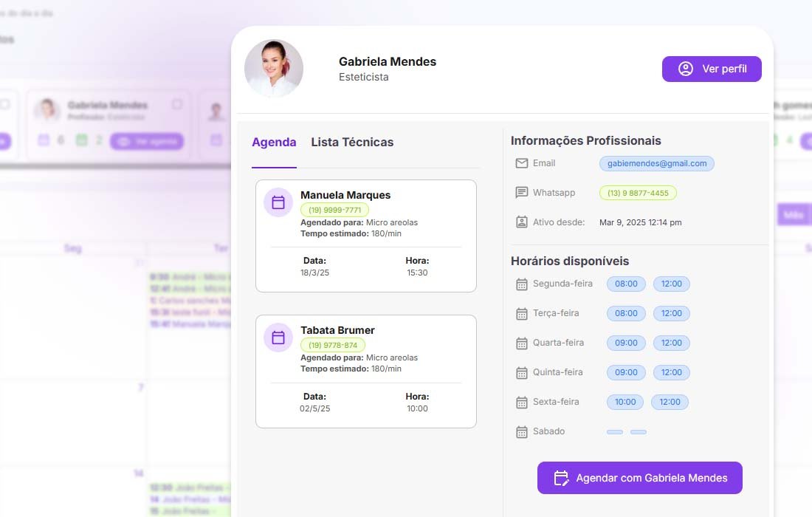The height and width of the screenshot is (517, 812).
Task: Click Whatsapp number (13) 9 8877-4455
Action: [x=638, y=193]
